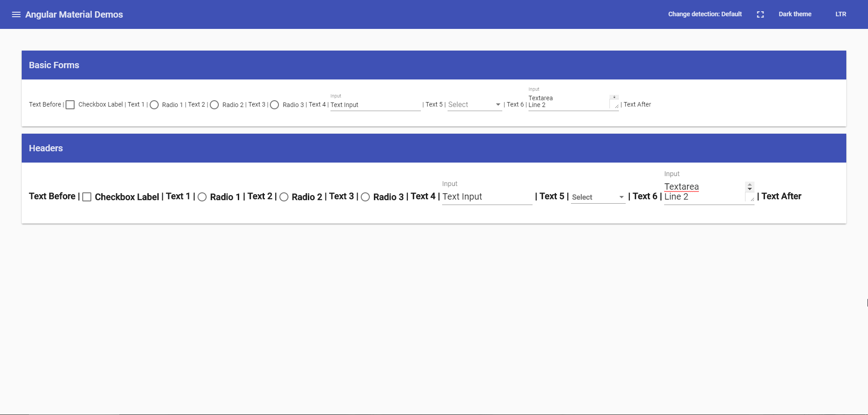Image resolution: width=868 pixels, height=415 pixels.
Task: Click dropdown arrow of Headers Select
Action: 622,197
